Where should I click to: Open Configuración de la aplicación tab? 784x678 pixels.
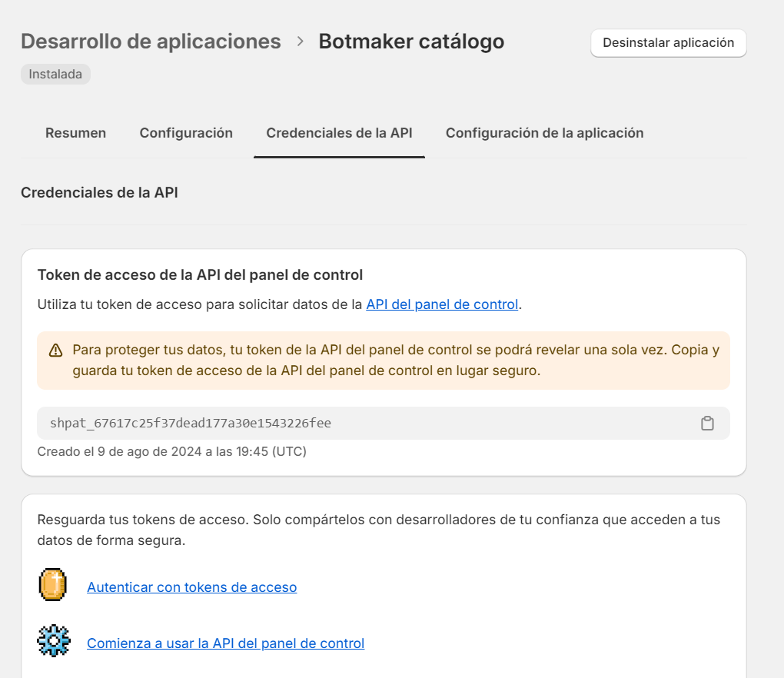click(544, 133)
